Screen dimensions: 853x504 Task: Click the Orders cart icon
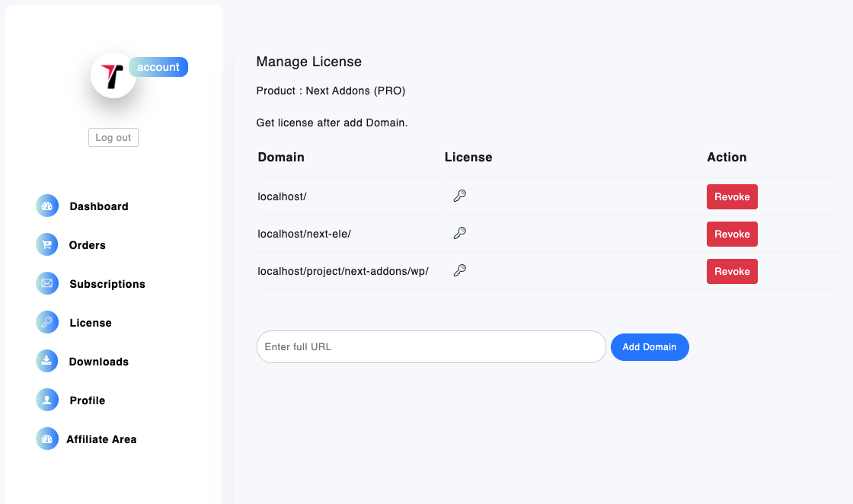(47, 245)
